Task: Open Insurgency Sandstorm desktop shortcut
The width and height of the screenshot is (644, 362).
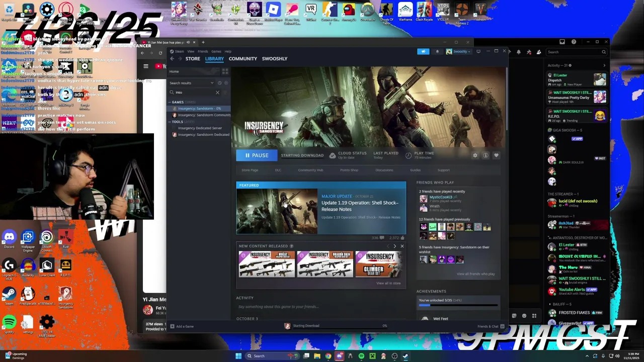Action: [x=65, y=297]
